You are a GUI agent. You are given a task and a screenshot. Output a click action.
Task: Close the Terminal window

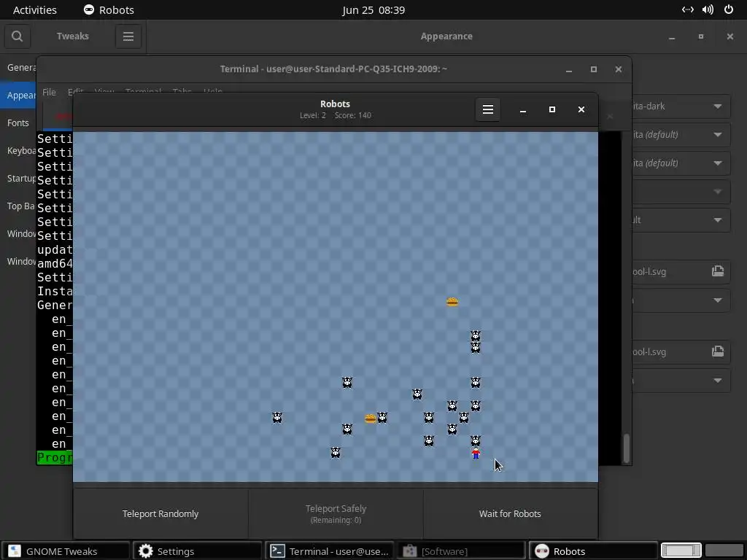[x=619, y=69]
